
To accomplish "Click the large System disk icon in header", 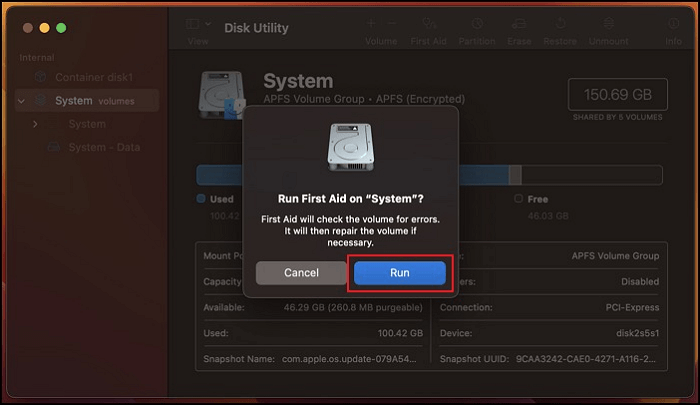I will click(x=222, y=95).
